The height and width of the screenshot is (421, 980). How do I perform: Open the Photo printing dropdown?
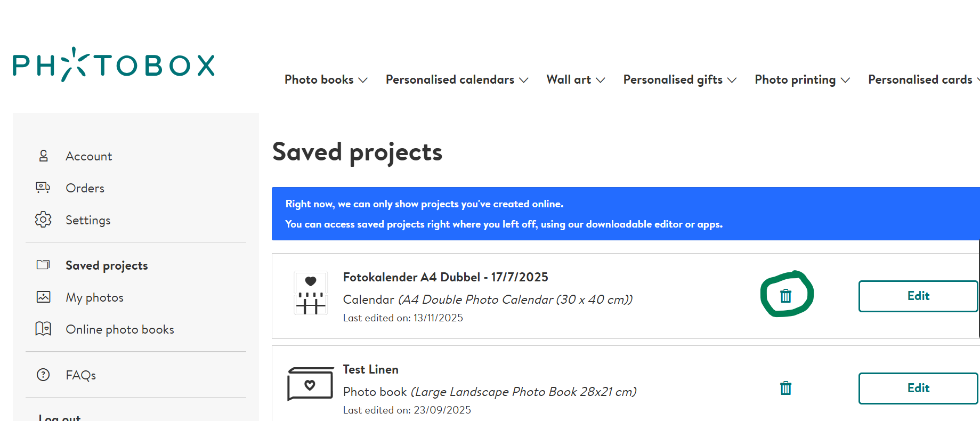click(x=802, y=80)
